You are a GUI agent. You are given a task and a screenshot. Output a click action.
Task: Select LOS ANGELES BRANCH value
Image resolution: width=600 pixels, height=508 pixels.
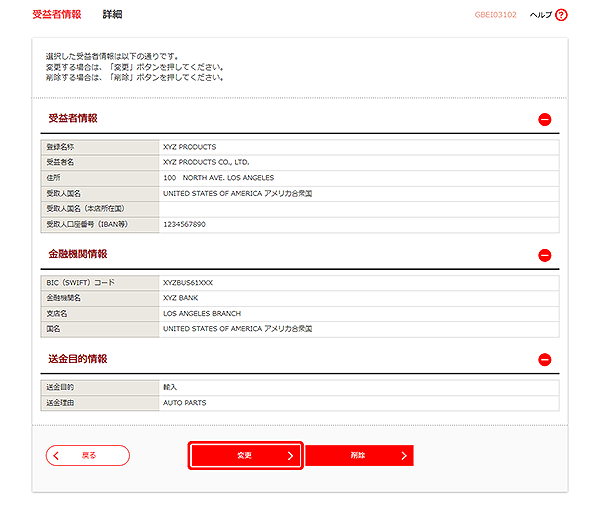pyautogui.click(x=202, y=314)
